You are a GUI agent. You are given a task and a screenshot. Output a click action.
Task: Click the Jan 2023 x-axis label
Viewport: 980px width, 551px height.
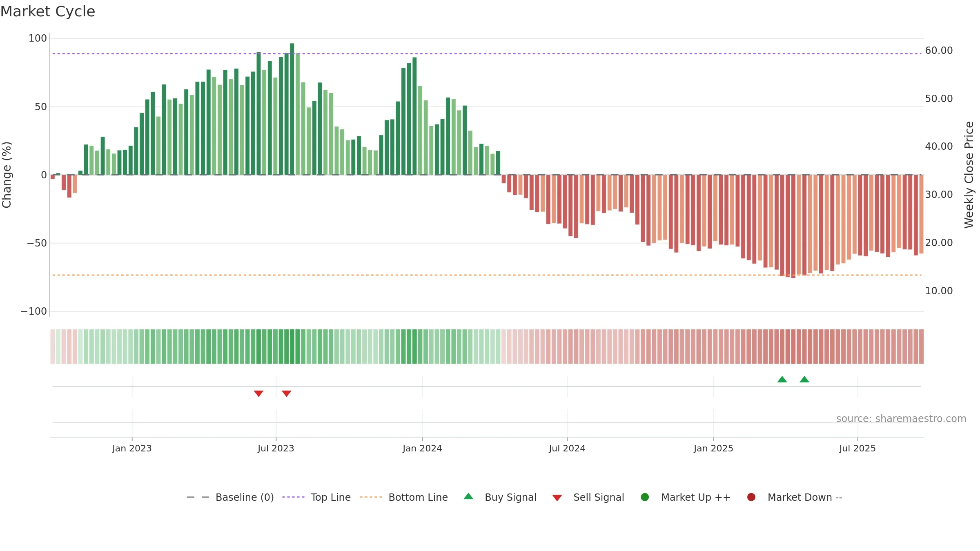132,449
